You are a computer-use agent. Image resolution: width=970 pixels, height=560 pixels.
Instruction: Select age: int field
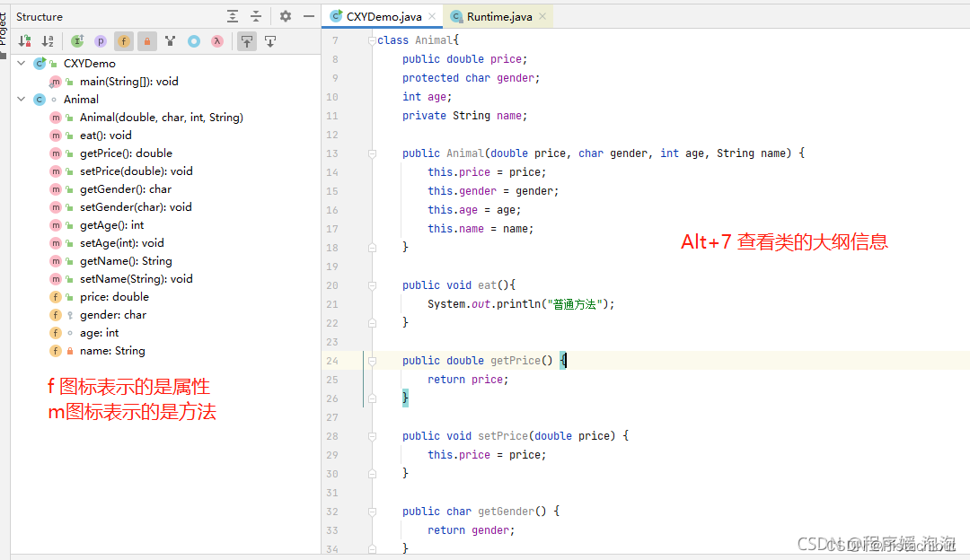99,332
